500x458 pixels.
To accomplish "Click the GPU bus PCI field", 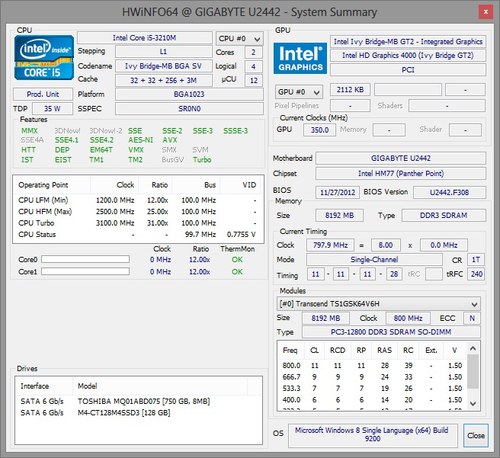I will (408, 70).
